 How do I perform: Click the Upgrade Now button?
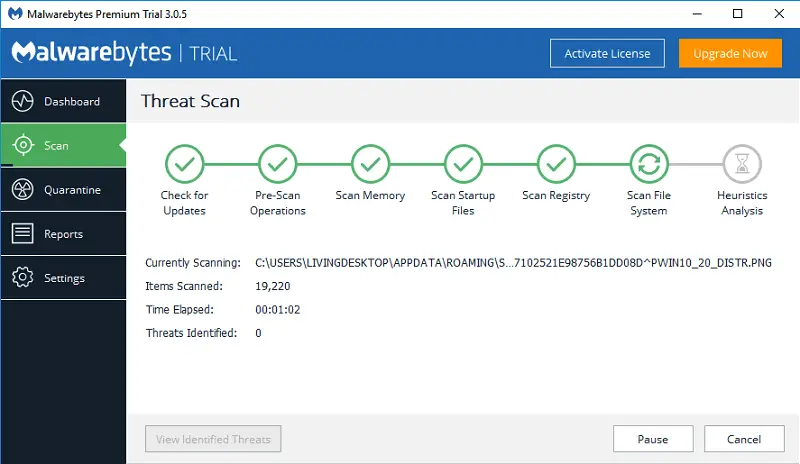click(x=730, y=53)
